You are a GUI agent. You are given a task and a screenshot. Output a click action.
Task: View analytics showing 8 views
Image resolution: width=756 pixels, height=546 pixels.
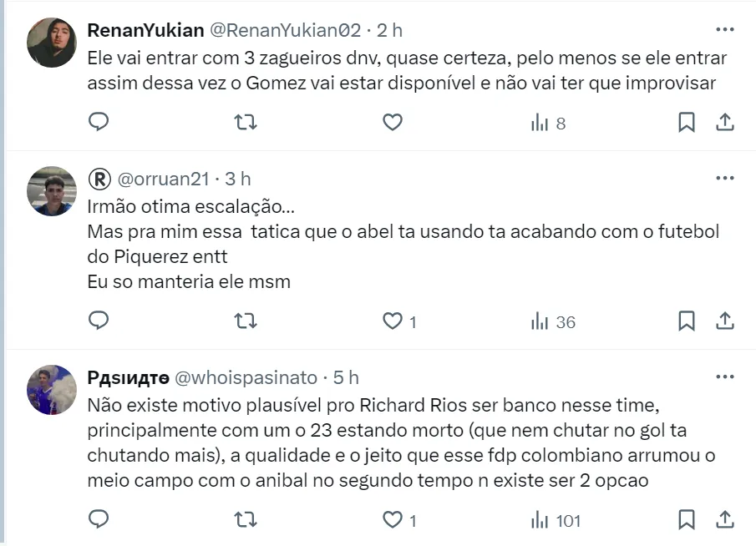click(x=548, y=124)
